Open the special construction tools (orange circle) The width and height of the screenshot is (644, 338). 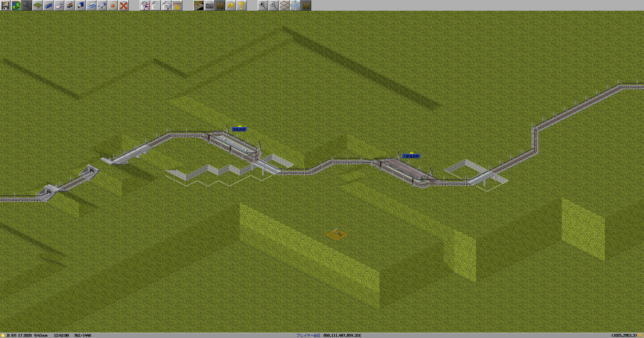point(113,5)
